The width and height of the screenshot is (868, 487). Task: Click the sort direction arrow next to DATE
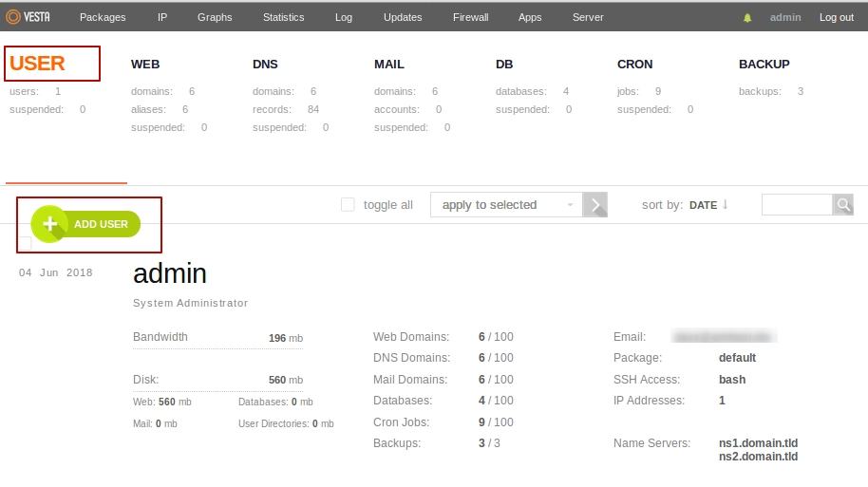(x=726, y=204)
